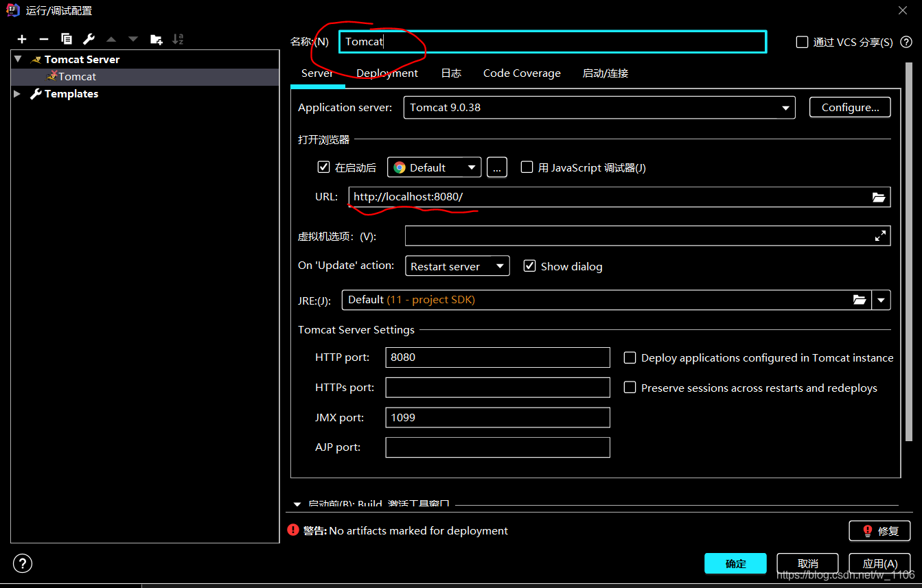922x588 pixels.
Task: Click the red warning icon
Action: coord(293,530)
